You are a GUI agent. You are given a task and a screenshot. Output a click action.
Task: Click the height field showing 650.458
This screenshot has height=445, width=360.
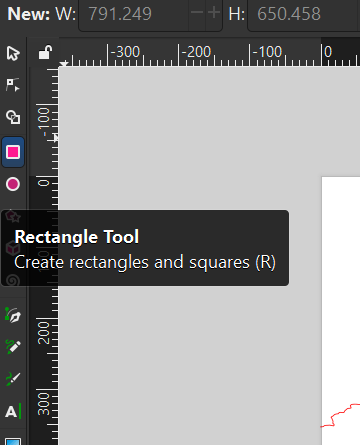303,14
